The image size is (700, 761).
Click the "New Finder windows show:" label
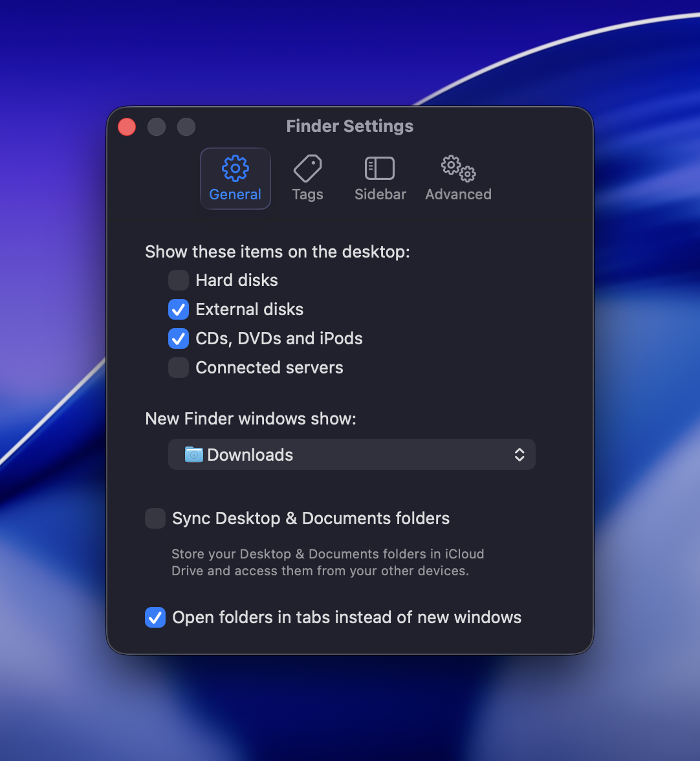[x=251, y=419]
